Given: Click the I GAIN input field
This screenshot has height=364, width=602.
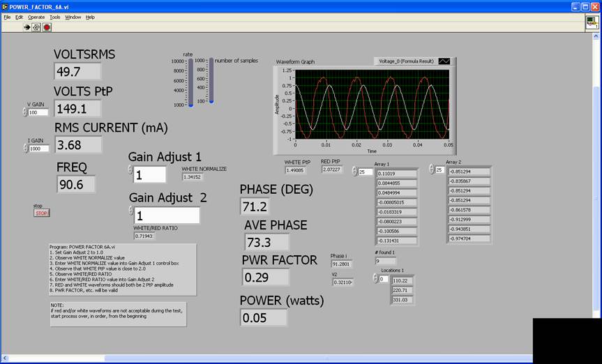Looking at the screenshot, I should pos(39,149).
